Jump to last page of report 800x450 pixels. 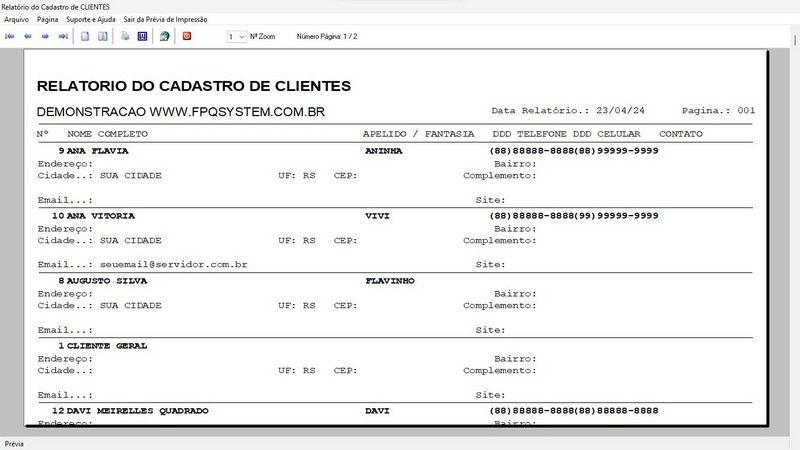pos(63,36)
